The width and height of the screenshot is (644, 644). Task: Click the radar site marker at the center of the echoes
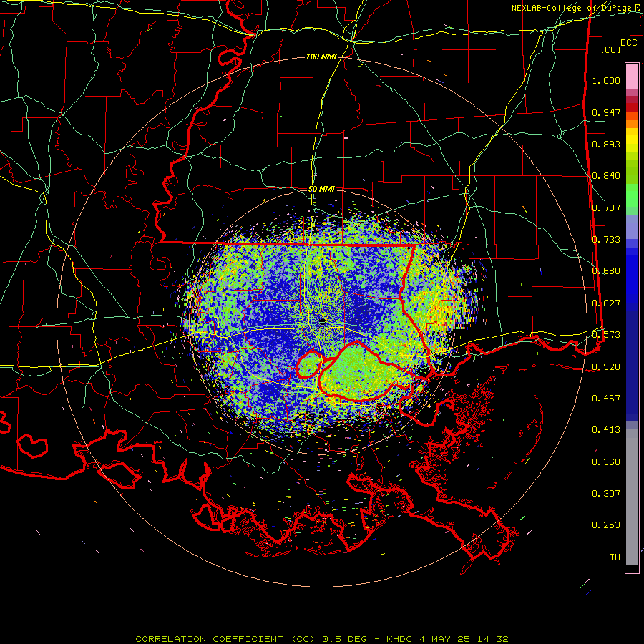pyautogui.click(x=322, y=321)
